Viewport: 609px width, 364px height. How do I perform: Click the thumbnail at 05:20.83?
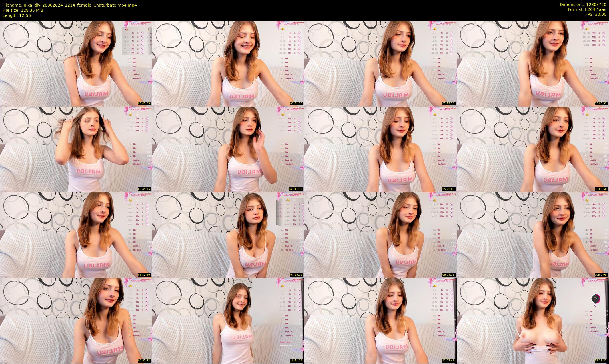coord(380,149)
